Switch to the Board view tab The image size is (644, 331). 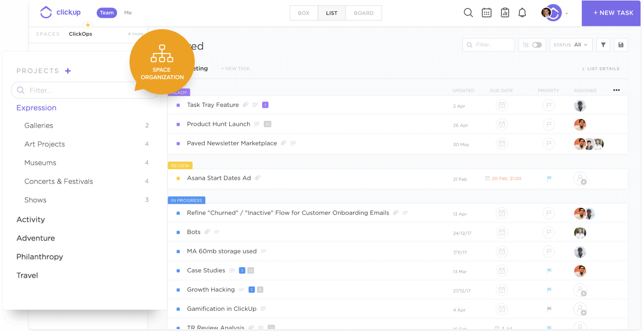coord(363,13)
